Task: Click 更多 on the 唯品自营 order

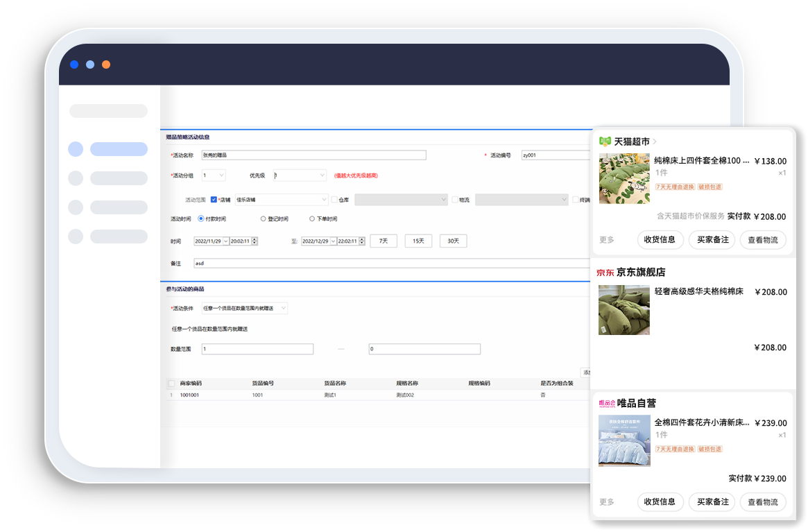Action: (607, 501)
